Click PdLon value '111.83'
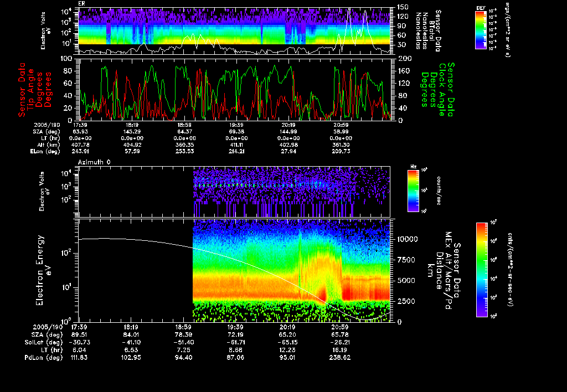 point(79,357)
